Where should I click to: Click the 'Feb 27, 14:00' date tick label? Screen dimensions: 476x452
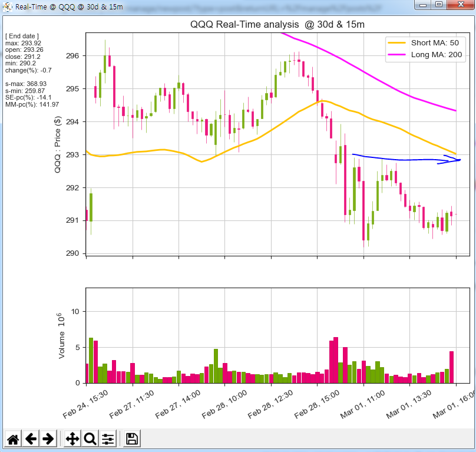pos(177,405)
